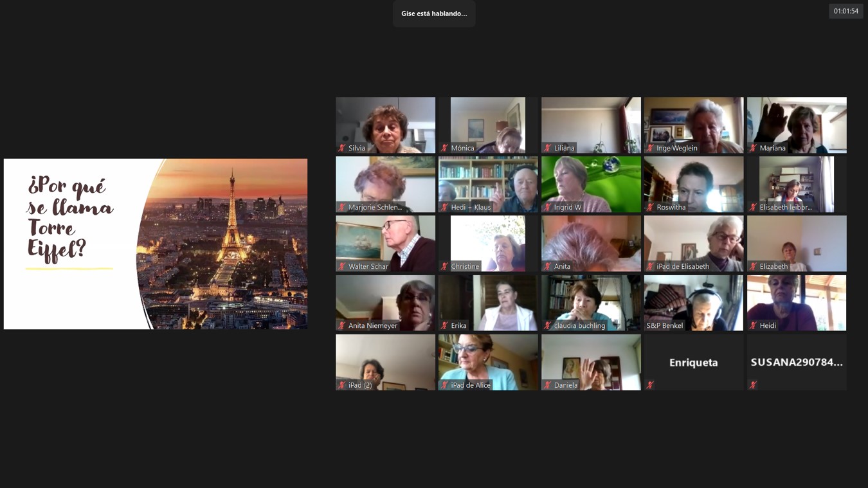Click the muted mic icon beside iPad de Alice
Screen dimensions: 868x488
(444, 385)
